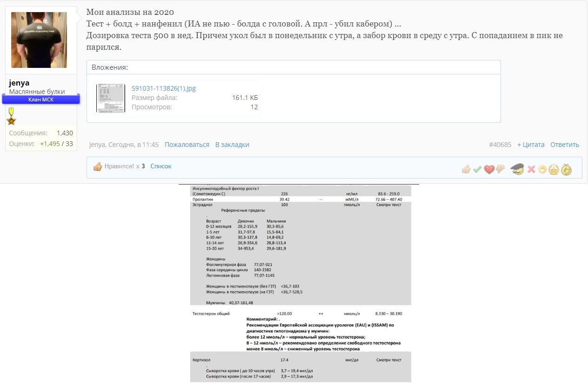This screenshot has height=385, width=588.
Task: Click the gold coin reaction icon
Action: click(x=566, y=170)
